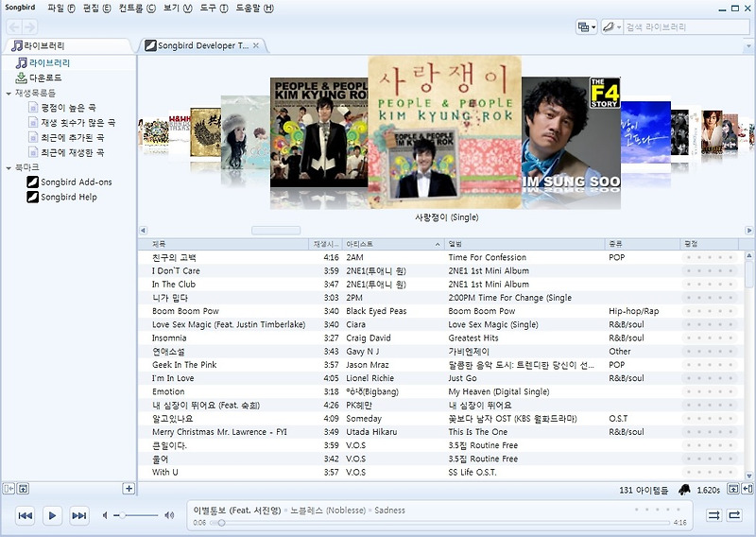Screen dimensions: 756x537
Task: Sort by the 아티스트 column header
Action: click(393, 244)
